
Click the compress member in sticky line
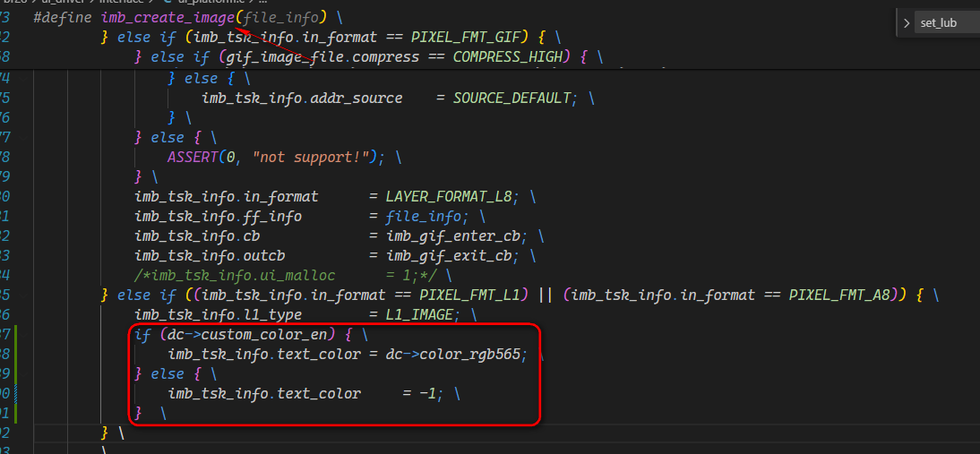(386, 57)
